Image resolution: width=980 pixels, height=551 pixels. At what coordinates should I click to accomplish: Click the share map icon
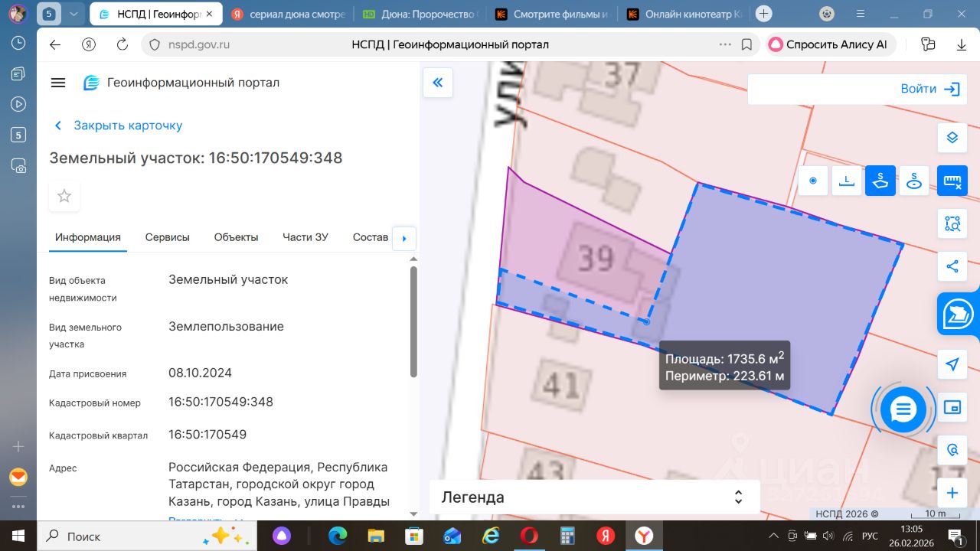click(x=952, y=266)
